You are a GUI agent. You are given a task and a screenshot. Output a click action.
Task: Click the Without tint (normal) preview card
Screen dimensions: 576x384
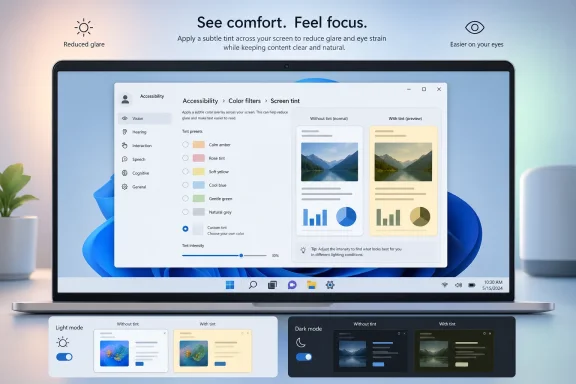(x=330, y=180)
